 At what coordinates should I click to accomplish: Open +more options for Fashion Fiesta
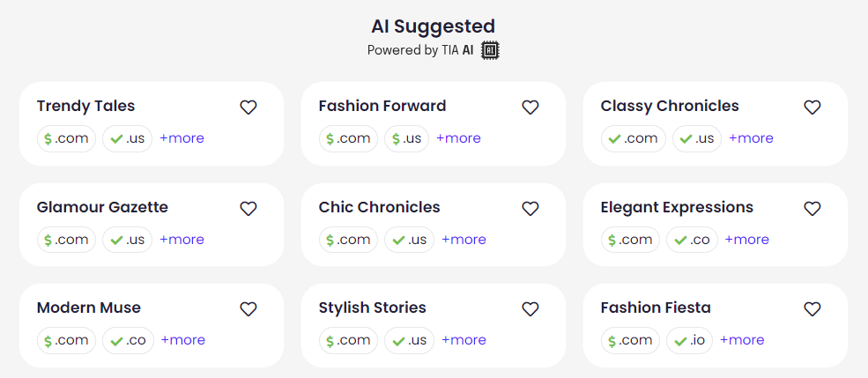click(742, 340)
